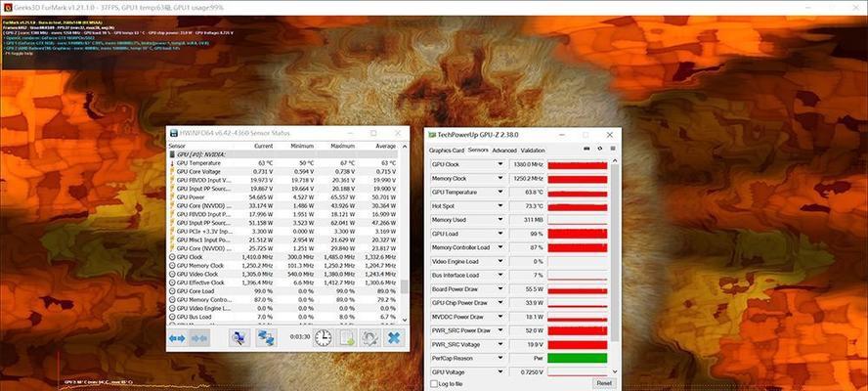Click the Memory Controller Load 87 % value in GPU-Z
Image resolution: width=868 pixels, height=391 pixels.
point(526,247)
